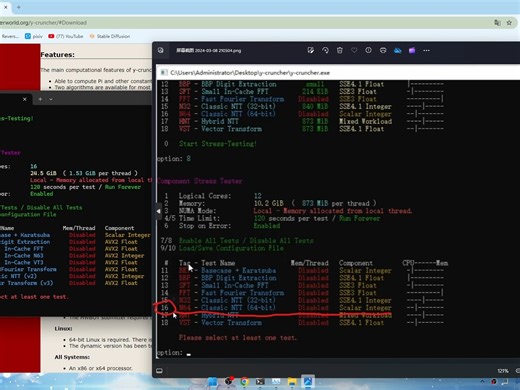Add a new terminal tab
The height and width of the screenshot is (390, 520).
(x=40, y=99)
